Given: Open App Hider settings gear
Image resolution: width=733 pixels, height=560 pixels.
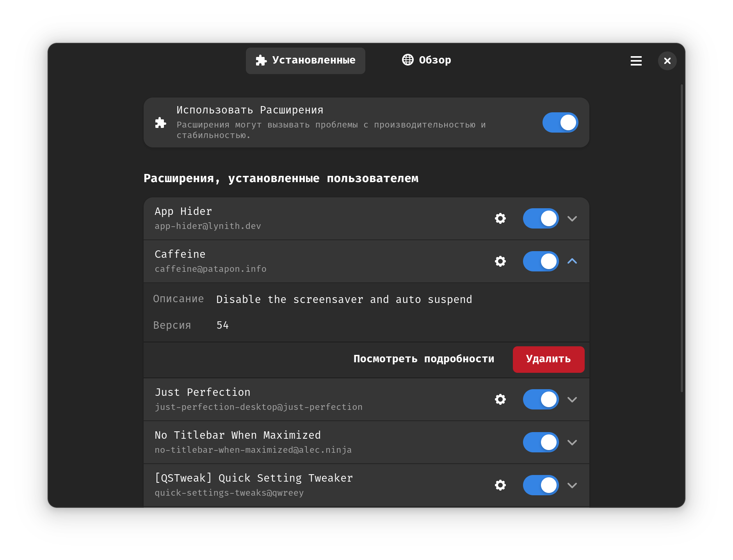Looking at the screenshot, I should [x=500, y=218].
